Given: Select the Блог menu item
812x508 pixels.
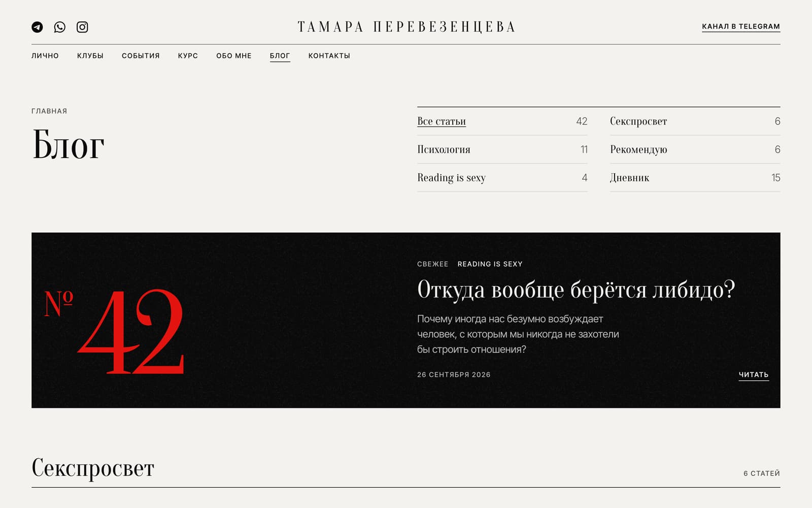Looking at the screenshot, I should 280,56.
